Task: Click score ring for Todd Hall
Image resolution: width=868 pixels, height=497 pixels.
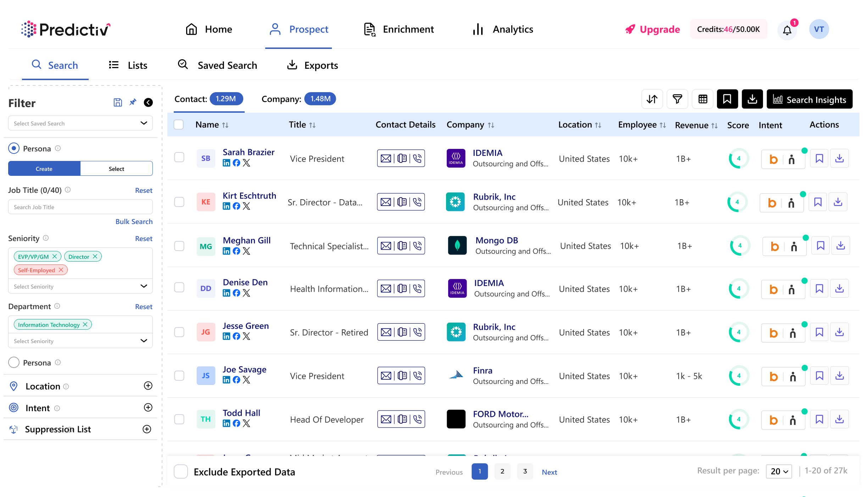Action: pos(739,419)
